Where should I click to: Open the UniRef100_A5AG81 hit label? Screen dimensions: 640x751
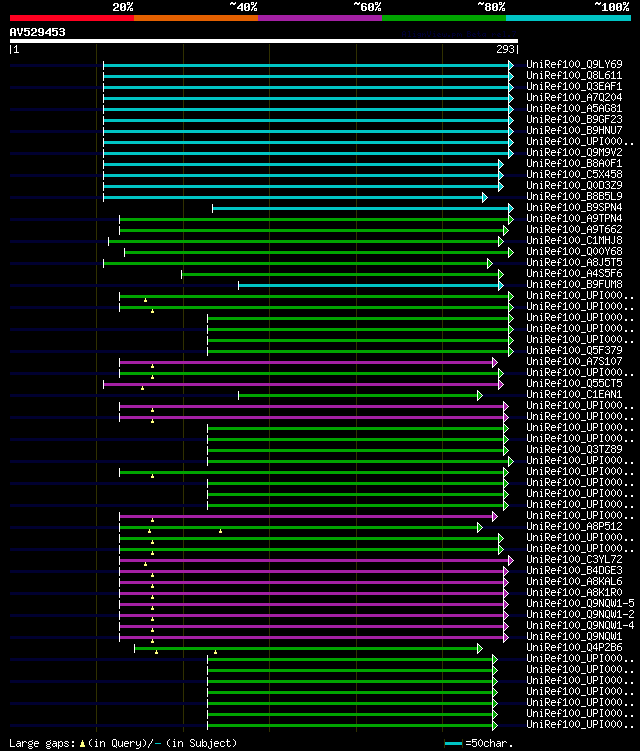574,108
